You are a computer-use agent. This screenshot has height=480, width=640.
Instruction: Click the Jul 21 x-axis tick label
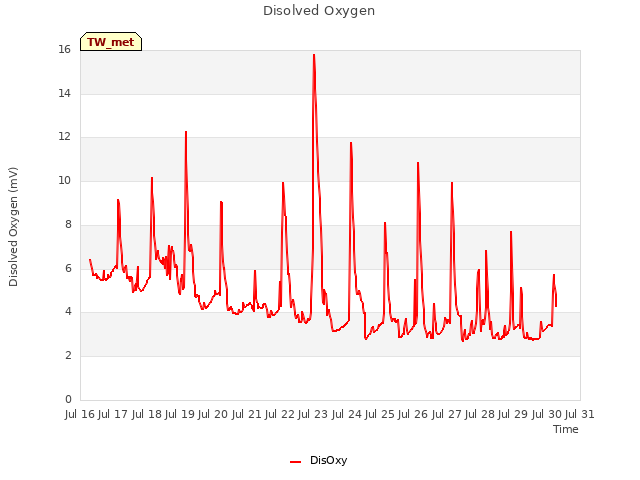(247, 414)
